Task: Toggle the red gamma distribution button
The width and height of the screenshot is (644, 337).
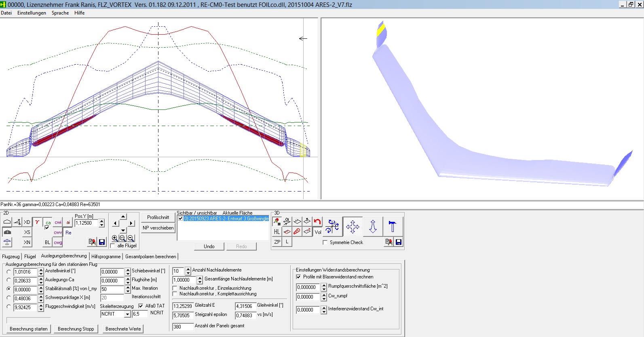Action: click(x=37, y=222)
